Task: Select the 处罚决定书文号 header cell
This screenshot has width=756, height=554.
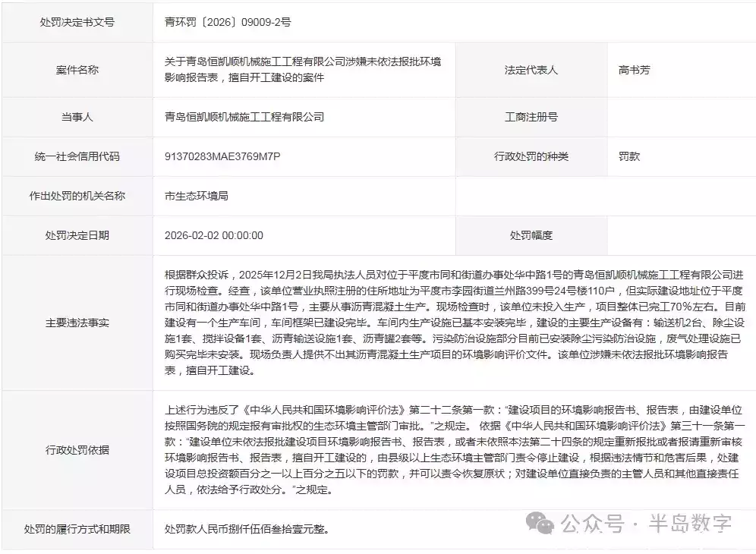Action: pyautogui.click(x=77, y=22)
